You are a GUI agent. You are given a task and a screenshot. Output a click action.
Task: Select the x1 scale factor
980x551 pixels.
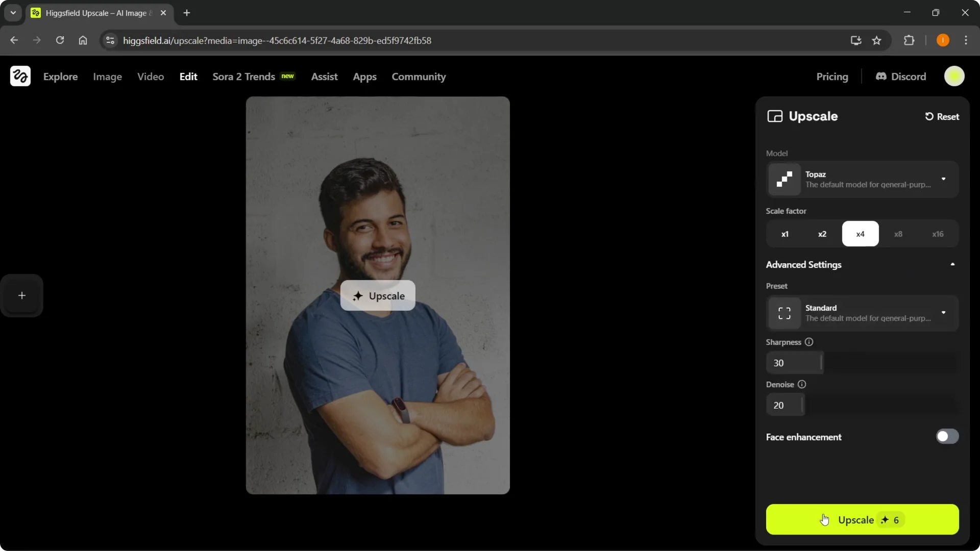click(x=786, y=234)
